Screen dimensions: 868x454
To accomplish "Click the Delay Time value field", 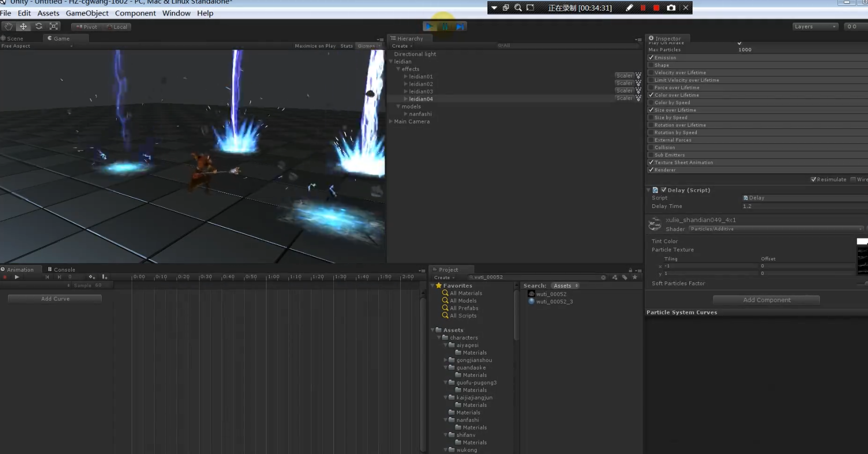I will click(804, 206).
